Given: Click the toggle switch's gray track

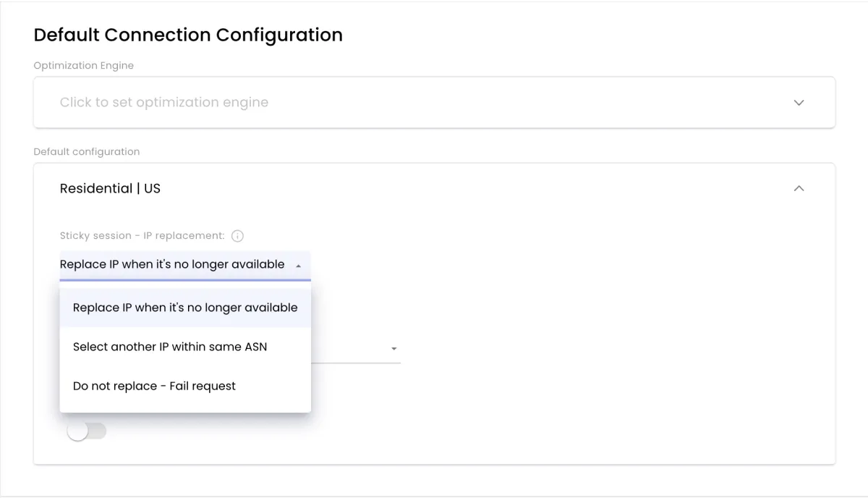Looking at the screenshot, I should (x=98, y=431).
